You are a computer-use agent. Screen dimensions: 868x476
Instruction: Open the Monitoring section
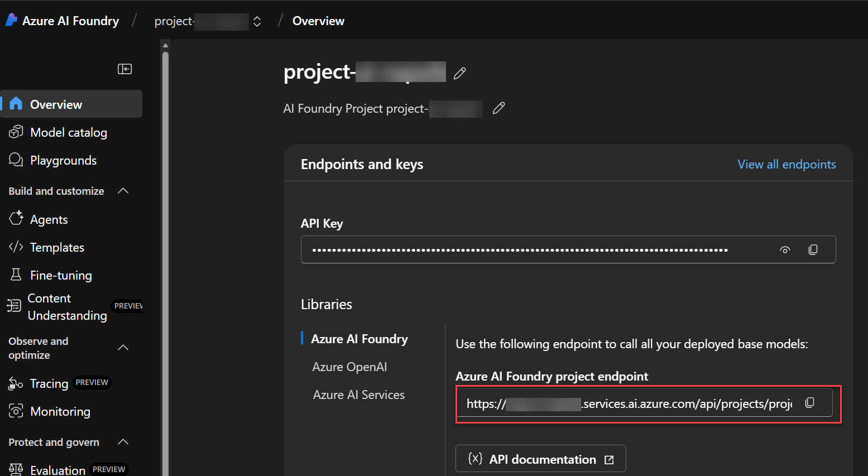click(60, 411)
